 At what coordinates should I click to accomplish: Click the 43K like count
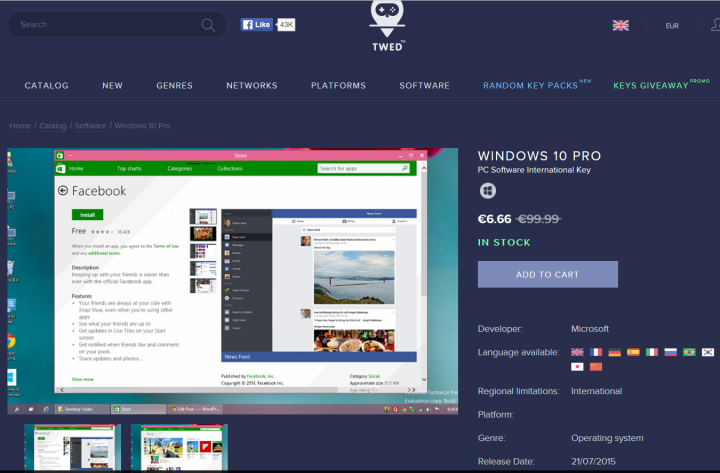286,25
